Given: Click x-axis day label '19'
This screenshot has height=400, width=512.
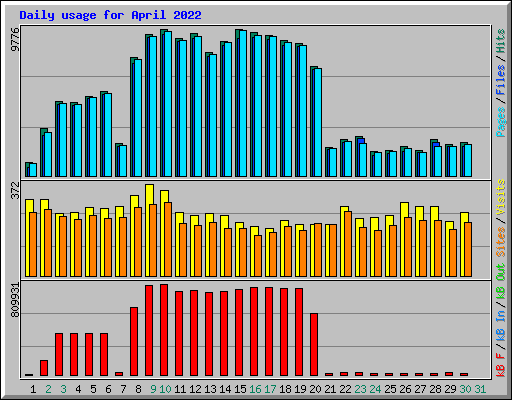Looking at the screenshot, I should point(300,389).
